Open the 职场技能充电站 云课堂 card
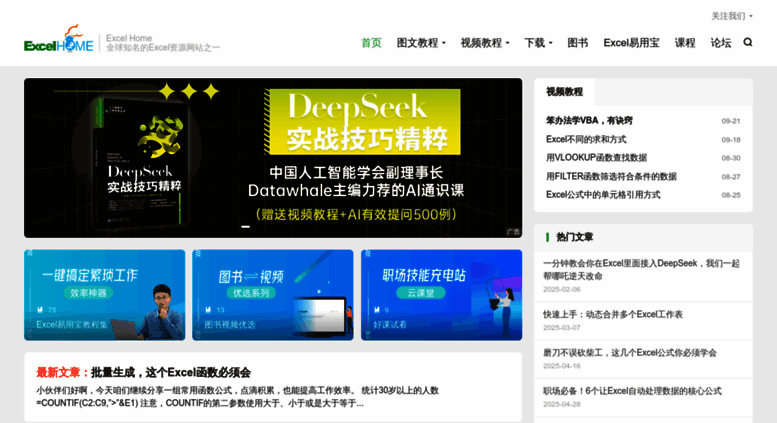This screenshot has width=777, height=423. (x=442, y=295)
